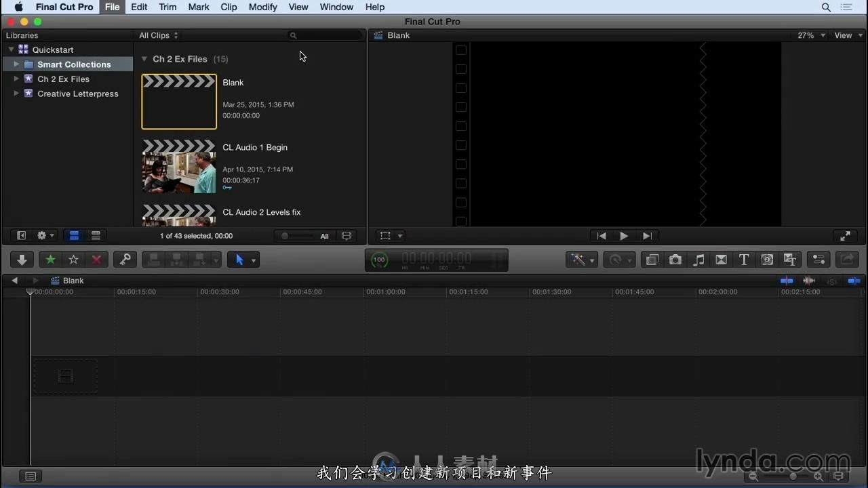Switch browser to list view
This screenshot has width=868, height=488.
pos(96,236)
